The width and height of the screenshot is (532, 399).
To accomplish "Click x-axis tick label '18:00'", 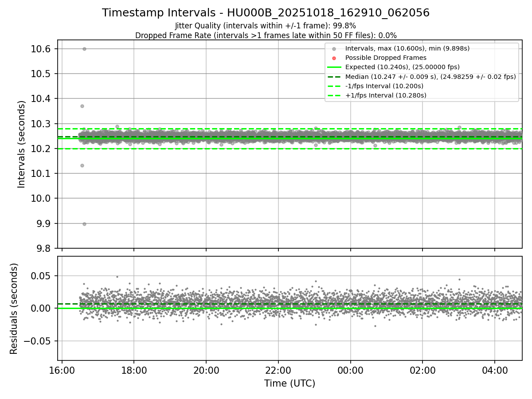I will coord(134,370).
